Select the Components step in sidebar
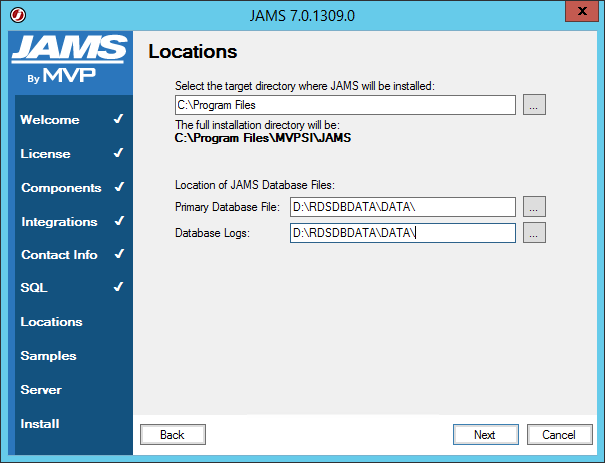The image size is (605, 463). tap(61, 188)
